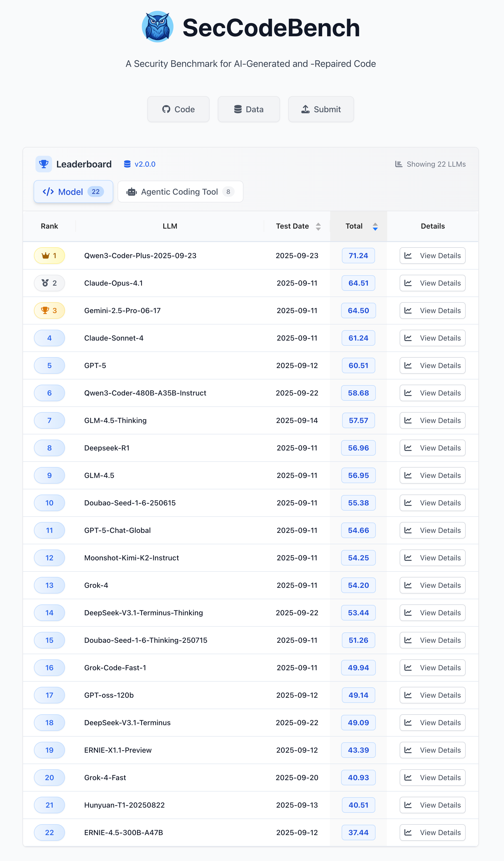504x861 pixels.
Task: View Details for Doubao-Seed-1-6-Thinking-250715
Action: click(433, 640)
